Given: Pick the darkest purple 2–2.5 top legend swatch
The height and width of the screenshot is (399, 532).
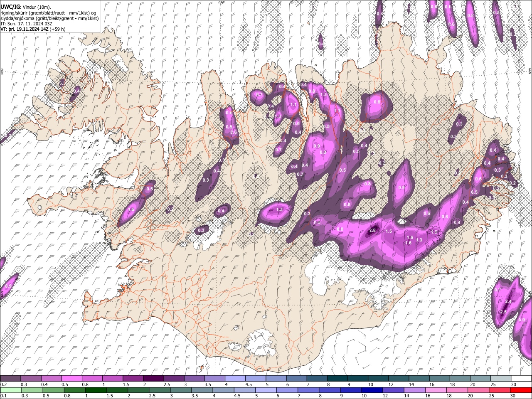Looking at the screenshot, I should point(153,379).
